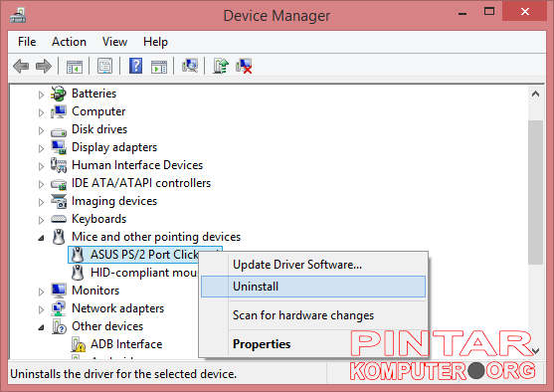Minimize the Device Manager window
This screenshot has width=554, height=392.
point(462,13)
